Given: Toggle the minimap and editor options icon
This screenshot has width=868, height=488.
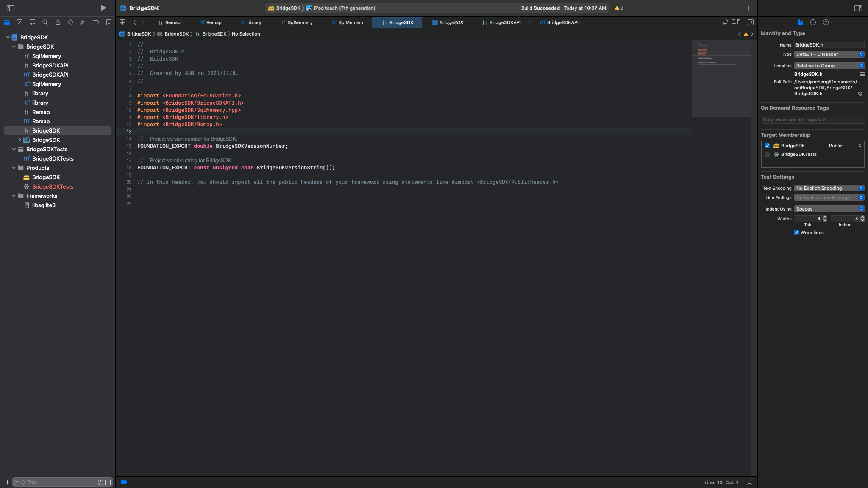Looking at the screenshot, I should pyautogui.click(x=736, y=22).
